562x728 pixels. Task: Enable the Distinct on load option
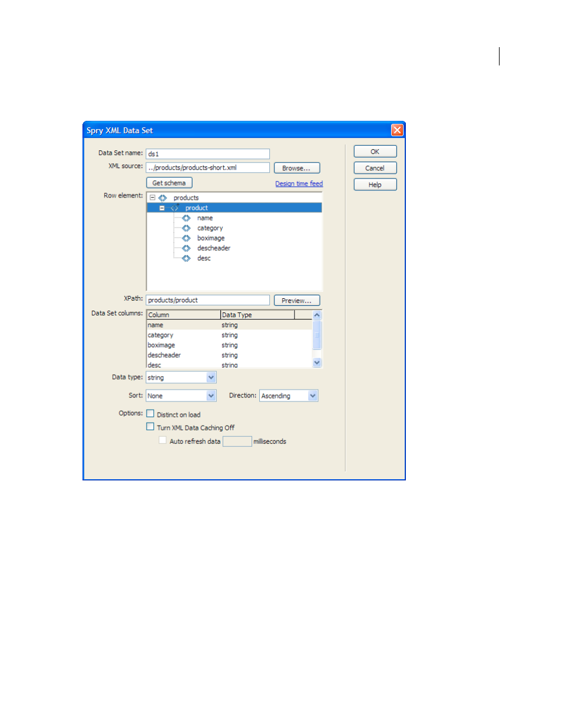pos(150,414)
